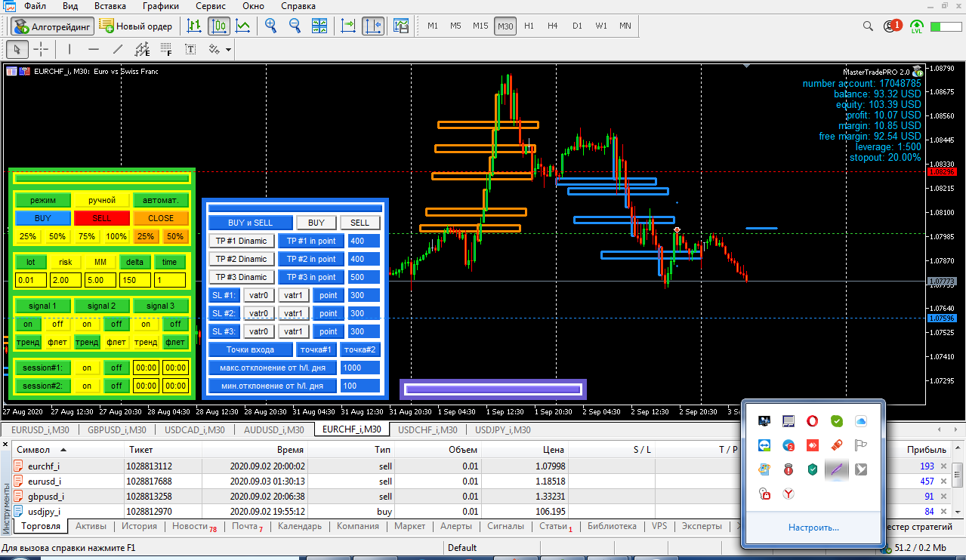Open the Графики menu
This screenshot has height=560, width=966.
[160, 6]
